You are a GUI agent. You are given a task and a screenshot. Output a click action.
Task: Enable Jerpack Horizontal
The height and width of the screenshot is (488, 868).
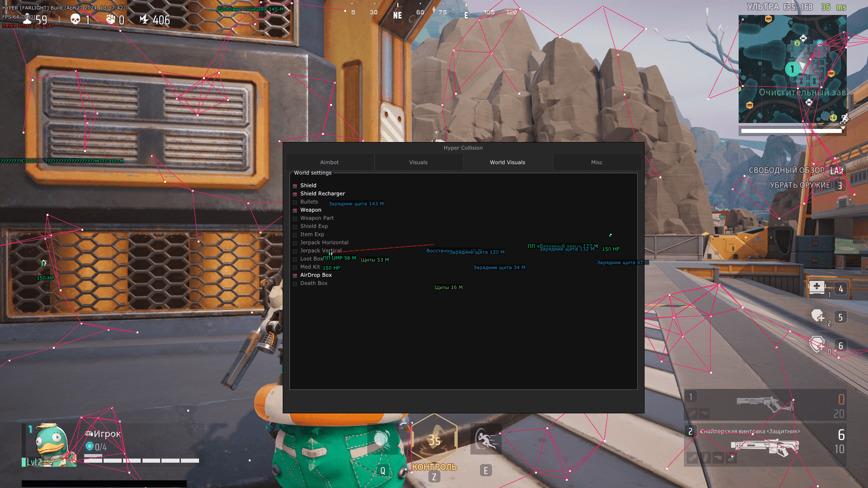point(295,242)
